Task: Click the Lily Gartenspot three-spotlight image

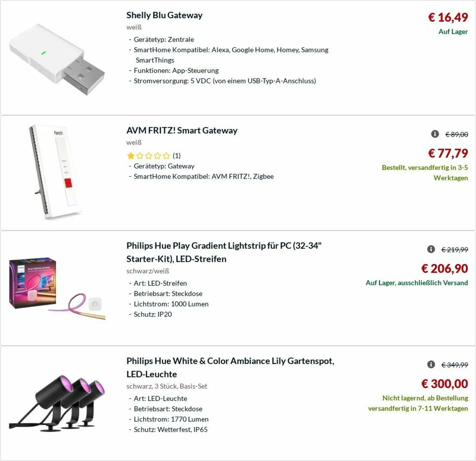Action: [57, 403]
